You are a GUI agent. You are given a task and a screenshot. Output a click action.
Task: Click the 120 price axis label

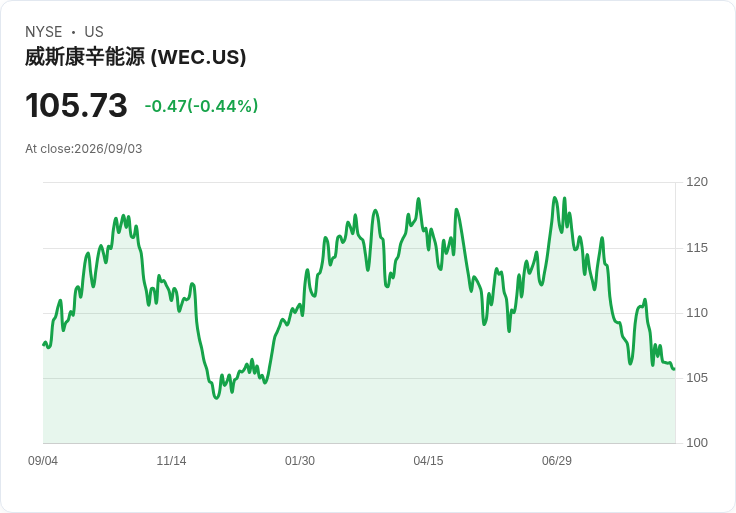[x=697, y=182]
